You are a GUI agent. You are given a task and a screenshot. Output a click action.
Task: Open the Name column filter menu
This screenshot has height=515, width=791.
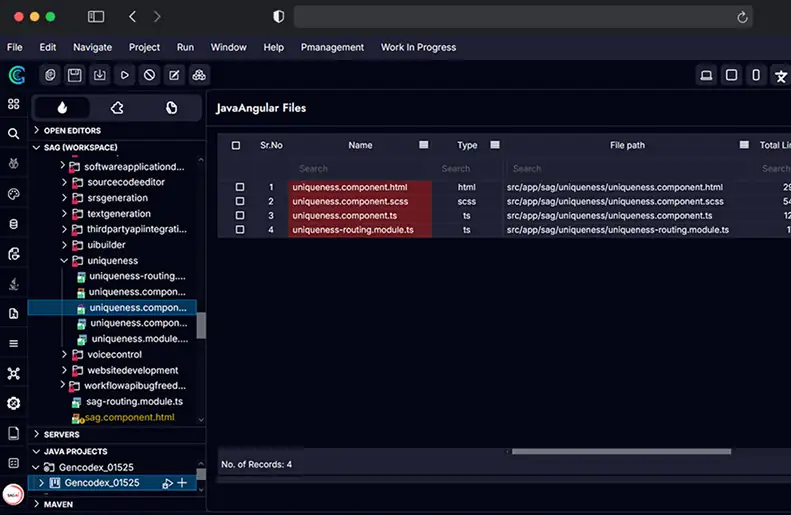click(424, 145)
